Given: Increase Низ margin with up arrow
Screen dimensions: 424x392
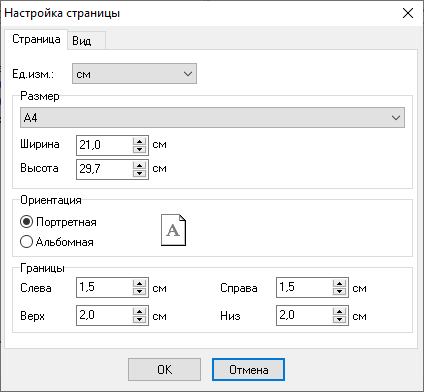Looking at the screenshot, I should [339, 312].
